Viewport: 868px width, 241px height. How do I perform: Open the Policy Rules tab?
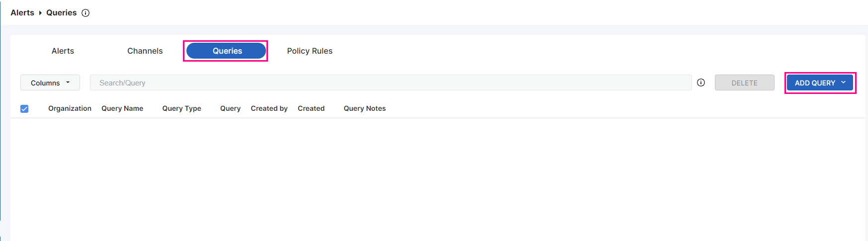310,51
